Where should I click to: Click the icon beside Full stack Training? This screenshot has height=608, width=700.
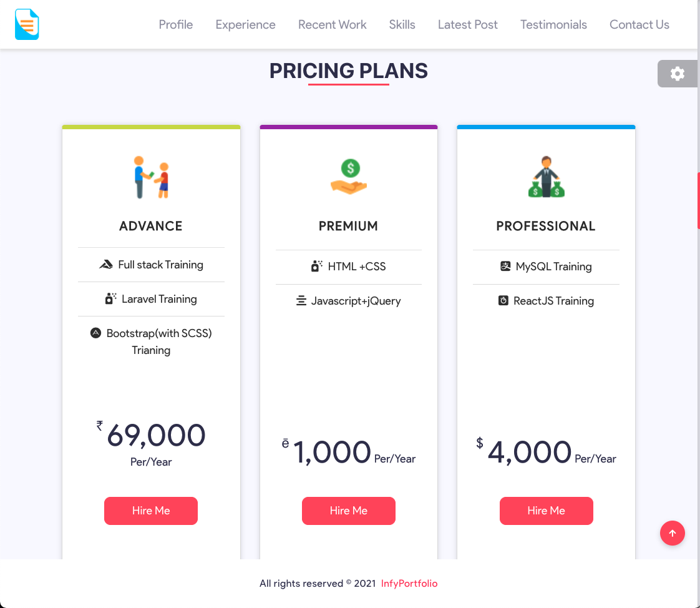click(x=106, y=264)
